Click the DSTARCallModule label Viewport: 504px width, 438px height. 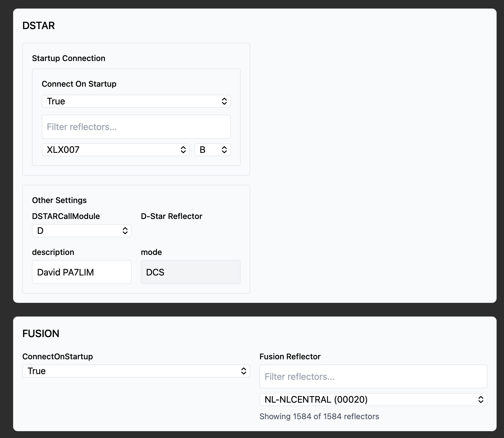(x=66, y=216)
